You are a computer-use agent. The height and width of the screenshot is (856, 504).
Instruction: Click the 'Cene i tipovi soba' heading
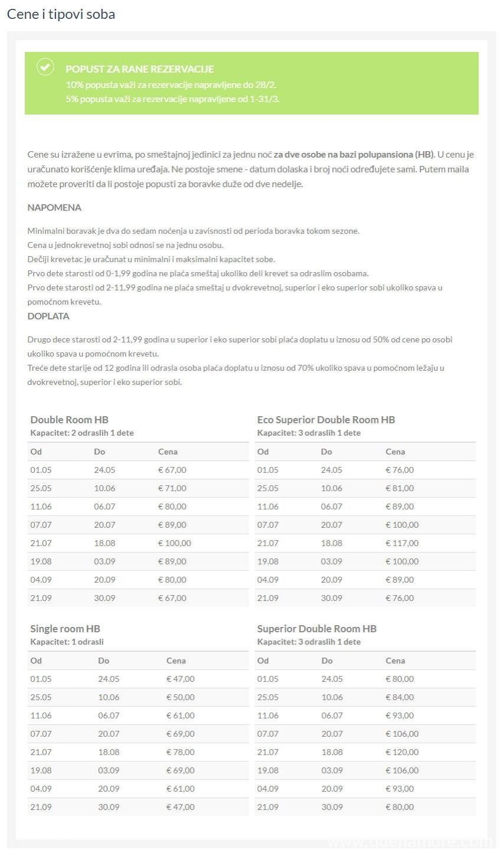click(61, 14)
